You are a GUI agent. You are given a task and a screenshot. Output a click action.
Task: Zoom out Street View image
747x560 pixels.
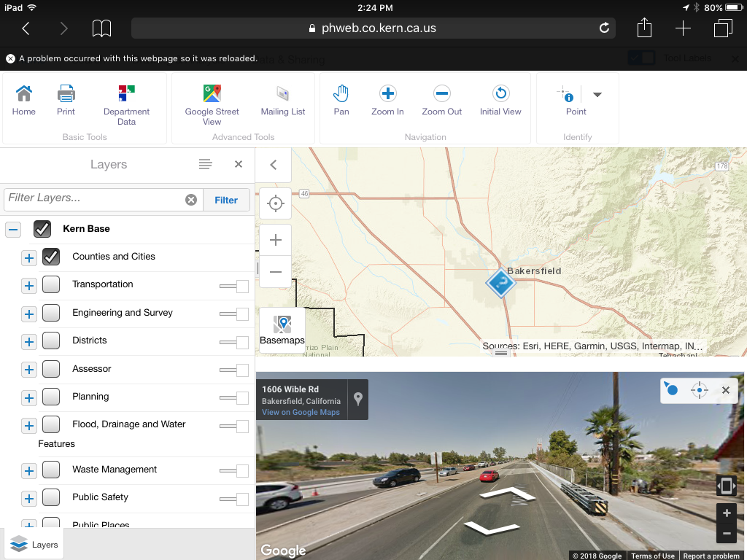pyautogui.click(x=727, y=533)
